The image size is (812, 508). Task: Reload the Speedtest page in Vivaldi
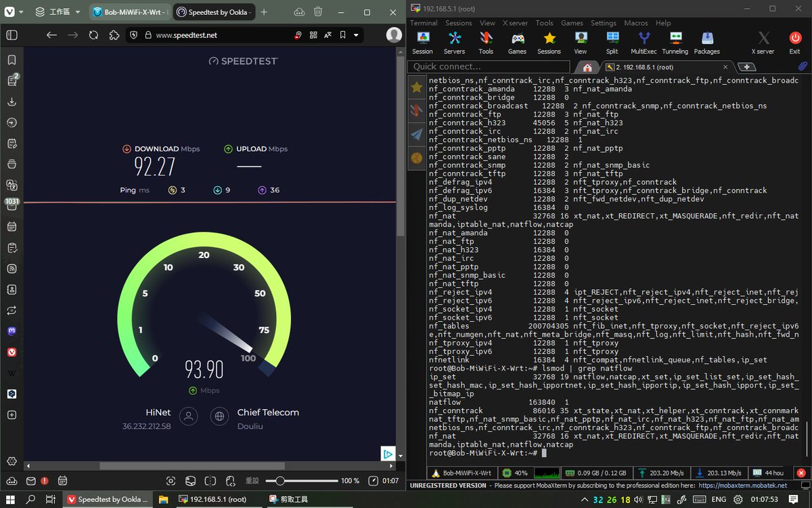click(93, 35)
